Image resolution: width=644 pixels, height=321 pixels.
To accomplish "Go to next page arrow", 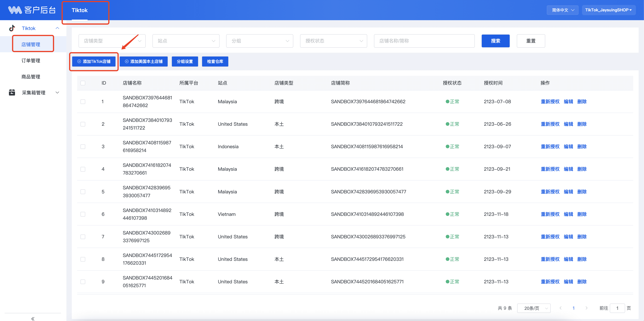I will pos(586,308).
